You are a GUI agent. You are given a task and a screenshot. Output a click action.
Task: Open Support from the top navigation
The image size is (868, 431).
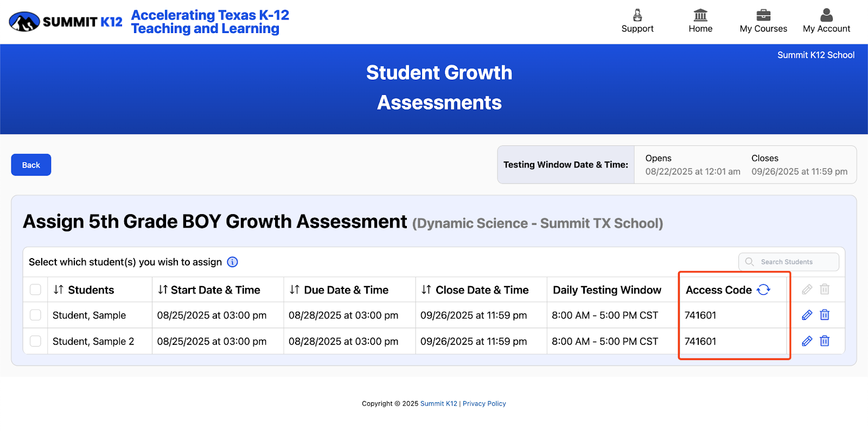[637, 22]
